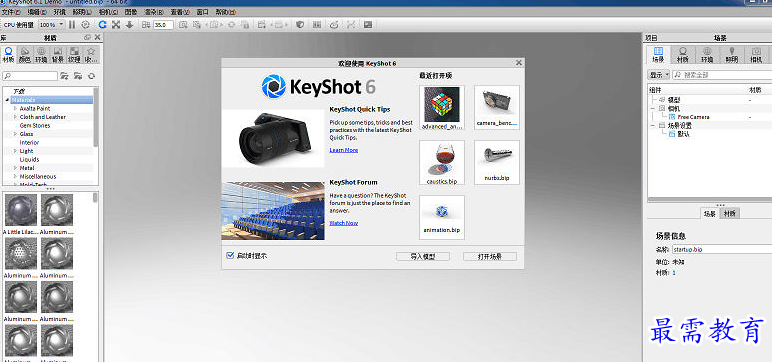The width and height of the screenshot is (772, 362).
Task: Open the camera_benc... recent scene
Action: (497, 108)
